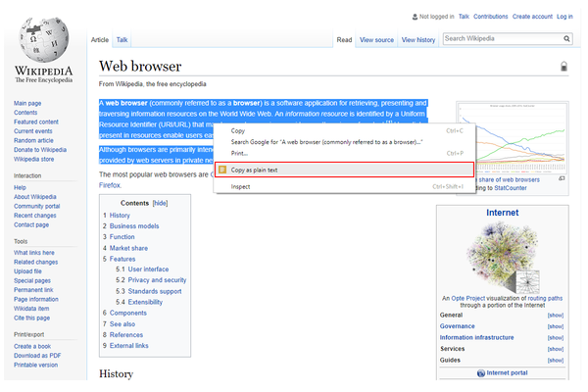
Task: Show the Services section in Internet box
Action: (x=556, y=349)
